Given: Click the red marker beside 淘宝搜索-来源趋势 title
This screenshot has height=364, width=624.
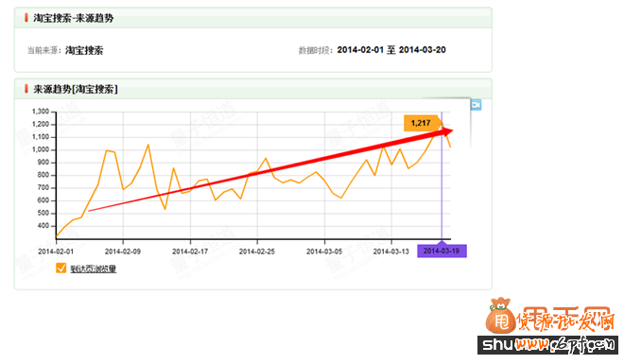Looking at the screenshot, I should point(26,18).
